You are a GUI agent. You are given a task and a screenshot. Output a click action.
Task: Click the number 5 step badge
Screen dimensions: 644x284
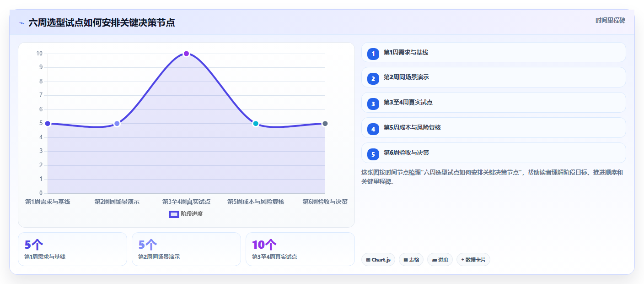[x=373, y=154]
